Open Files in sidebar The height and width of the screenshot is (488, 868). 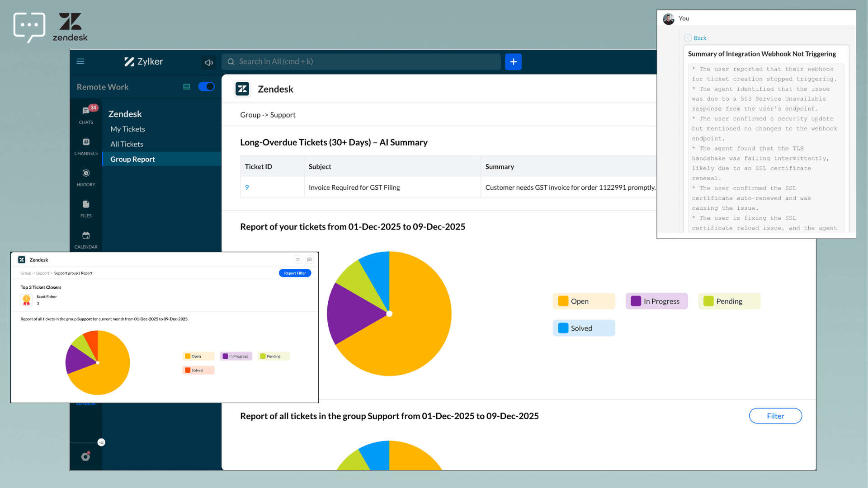click(x=86, y=209)
